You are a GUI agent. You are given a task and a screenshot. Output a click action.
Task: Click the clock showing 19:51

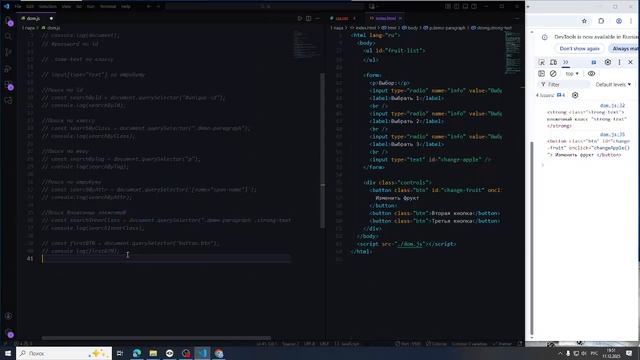click(x=611, y=353)
